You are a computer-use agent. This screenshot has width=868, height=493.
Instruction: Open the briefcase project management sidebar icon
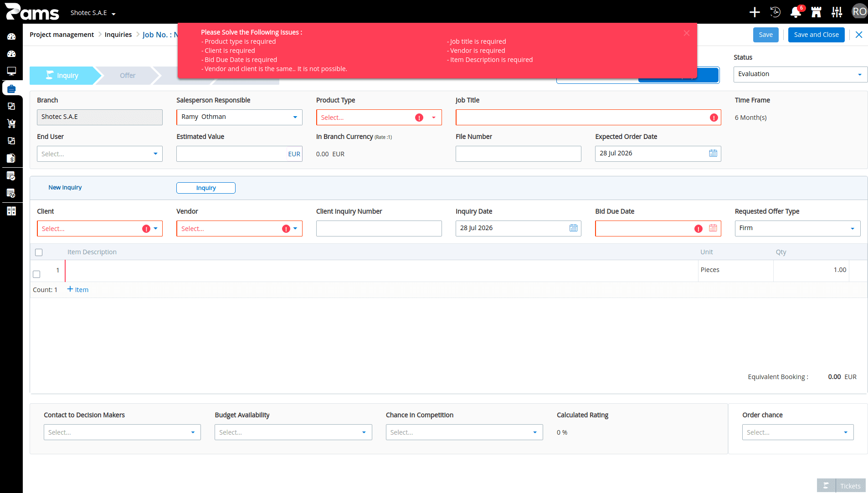(11, 88)
